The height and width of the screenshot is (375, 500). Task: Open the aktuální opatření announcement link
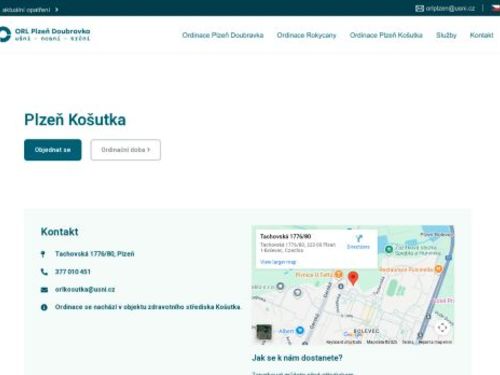pos(26,10)
